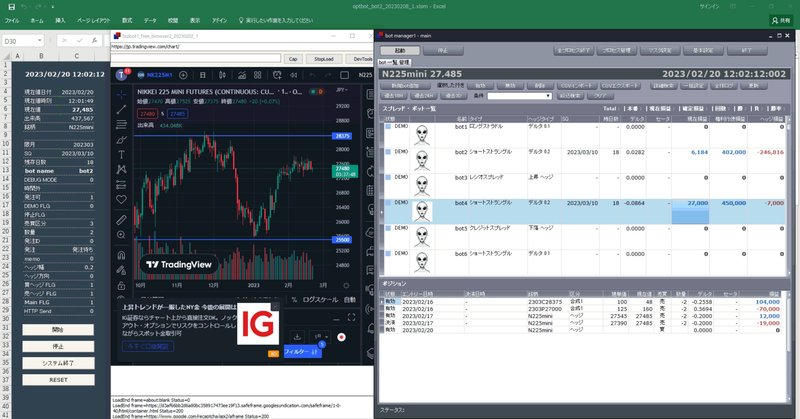The width and height of the screenshot is (800, 419).
Task: Click the 停止 button in the Excel sheet
Action: tap(58, 347)
